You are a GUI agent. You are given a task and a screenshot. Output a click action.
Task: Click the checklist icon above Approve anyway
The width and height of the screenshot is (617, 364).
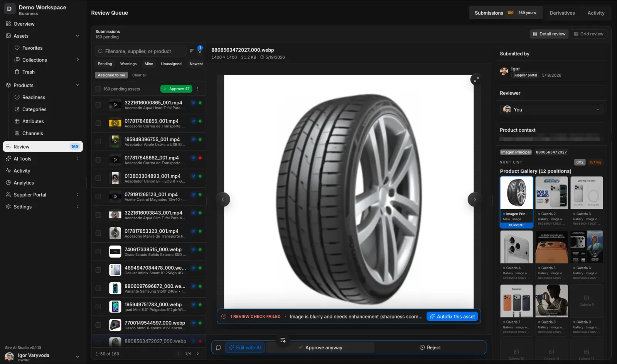point(283,340)
